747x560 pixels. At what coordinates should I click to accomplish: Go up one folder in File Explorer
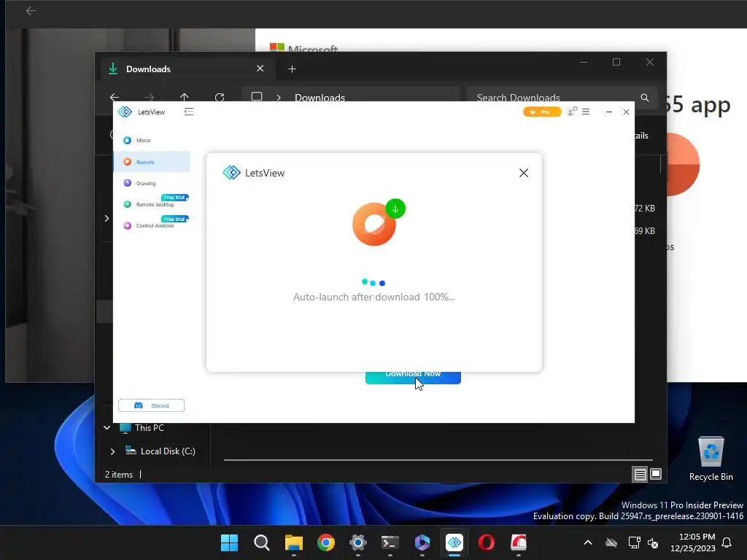pyautogui.click(x=185, y=97)
